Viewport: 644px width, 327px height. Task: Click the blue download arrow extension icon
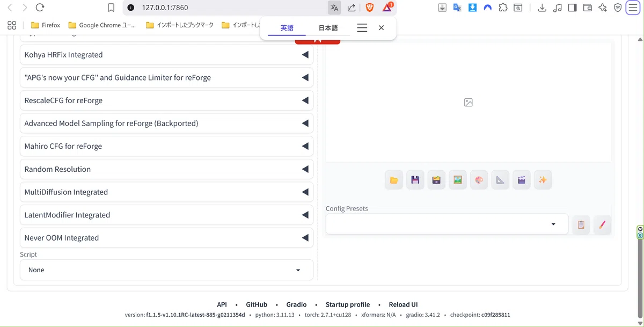click(x=472, y=8)
